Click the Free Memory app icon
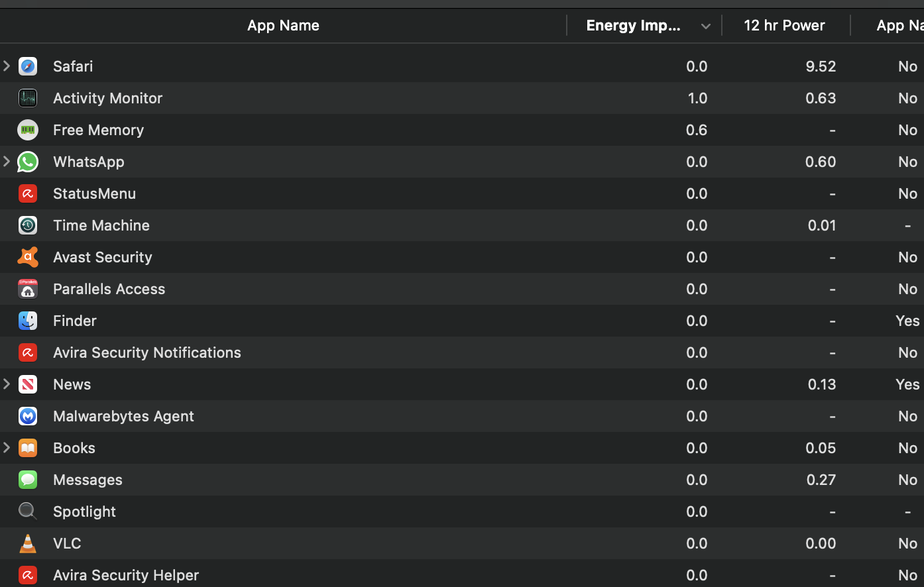Screen dimensions: 924x587 click(x=28, y=130)
